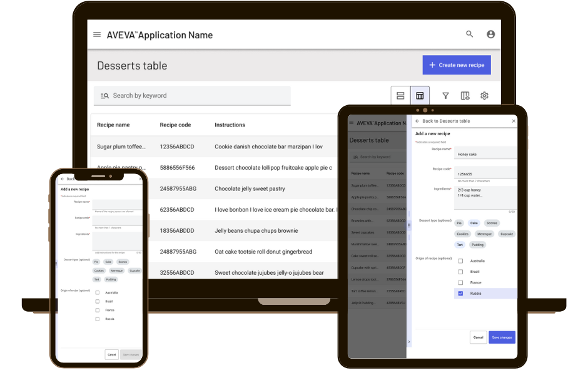Click Save changes on the tablet
The height and width of the screenshot is (370, 588).
pos(502,337)
